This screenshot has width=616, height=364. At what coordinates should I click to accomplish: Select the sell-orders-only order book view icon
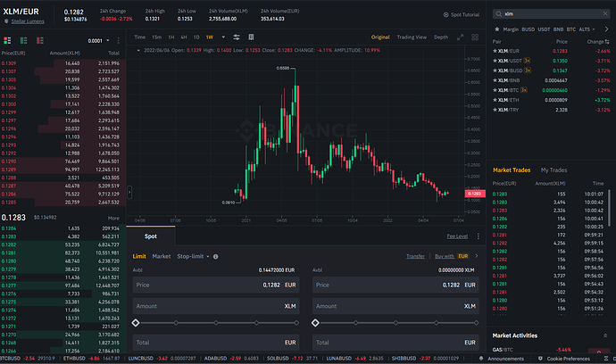(x=39, y=40)
